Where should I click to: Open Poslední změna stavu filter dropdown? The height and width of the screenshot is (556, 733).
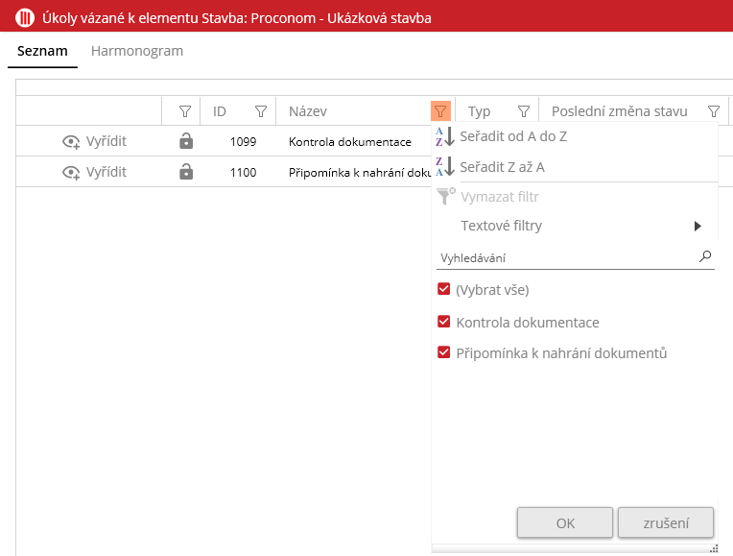714,112
